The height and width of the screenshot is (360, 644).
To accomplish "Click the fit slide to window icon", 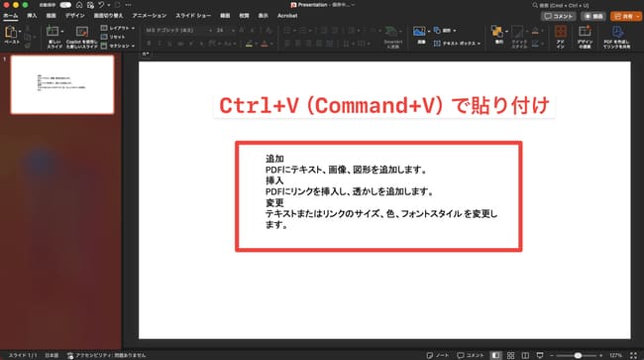I will (634, 355).
